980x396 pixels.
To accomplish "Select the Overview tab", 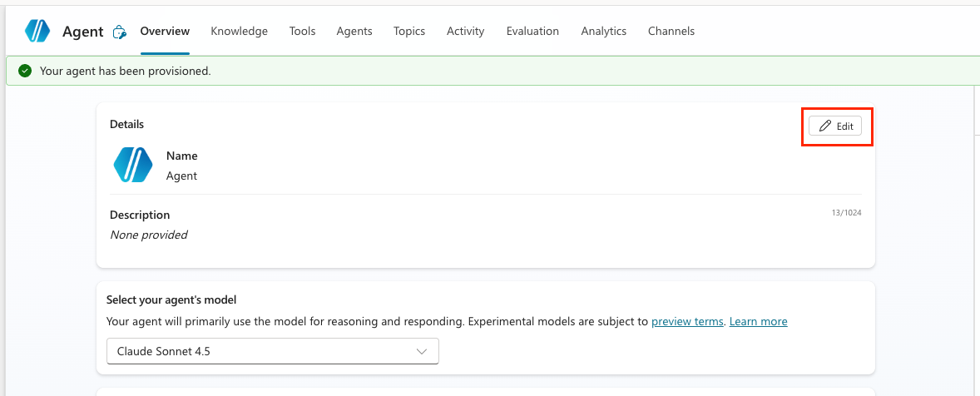I will [x=165, y=31].
